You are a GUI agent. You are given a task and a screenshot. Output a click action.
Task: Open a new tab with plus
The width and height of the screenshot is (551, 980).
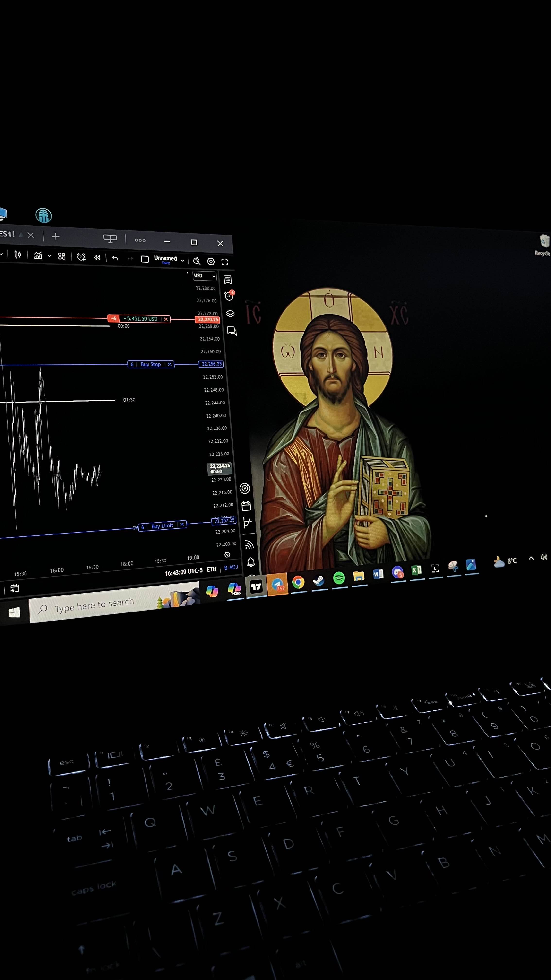[56, 237]
